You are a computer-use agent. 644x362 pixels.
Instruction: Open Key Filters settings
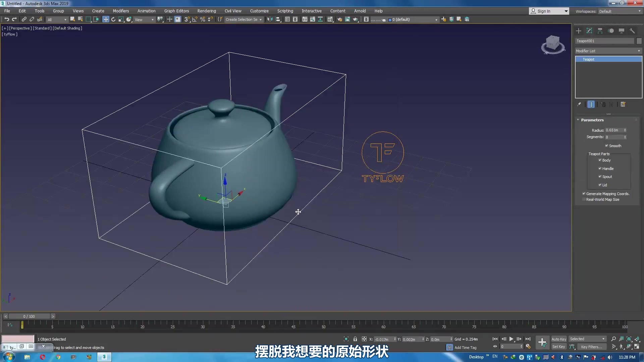pyautogui.click(x=592, y=347)
